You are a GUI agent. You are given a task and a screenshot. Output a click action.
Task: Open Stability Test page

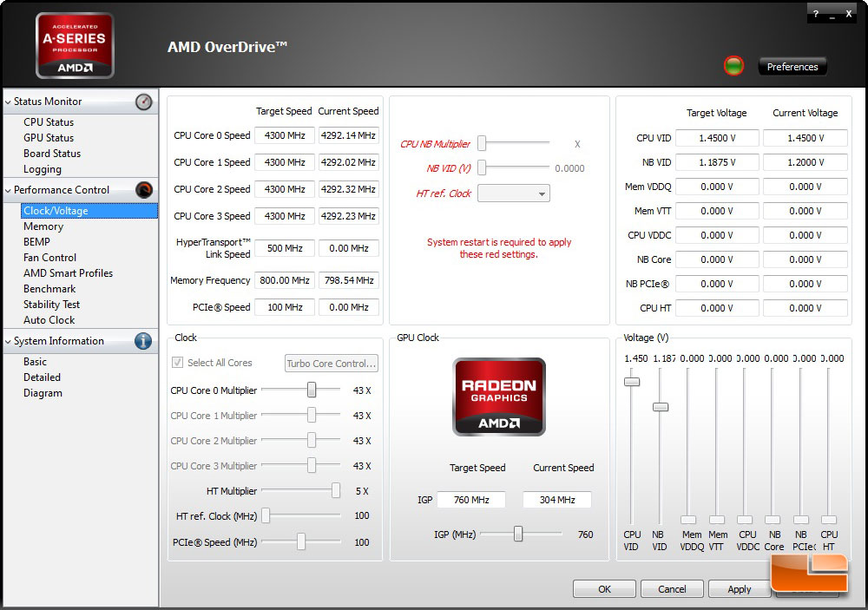tap(51, 305)
